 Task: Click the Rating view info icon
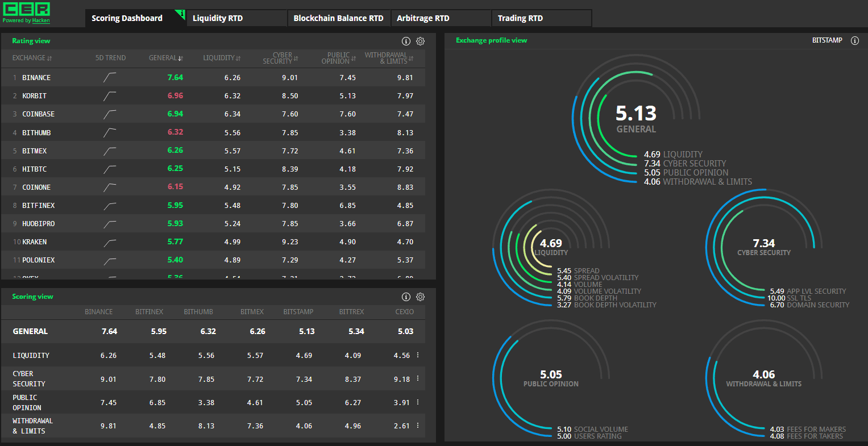pyautogui.click(x=406, y=41)
